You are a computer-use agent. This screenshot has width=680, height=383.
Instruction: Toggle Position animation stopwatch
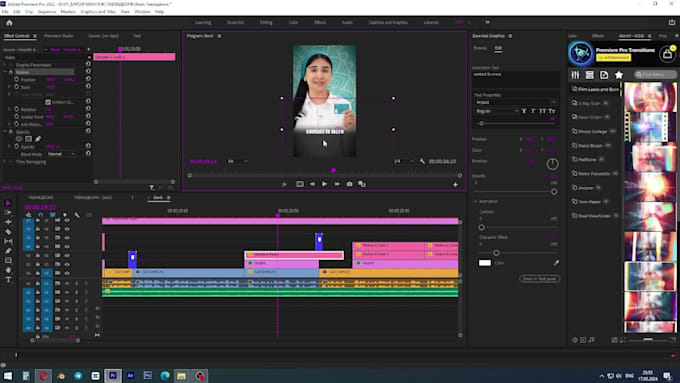point(16,79)
